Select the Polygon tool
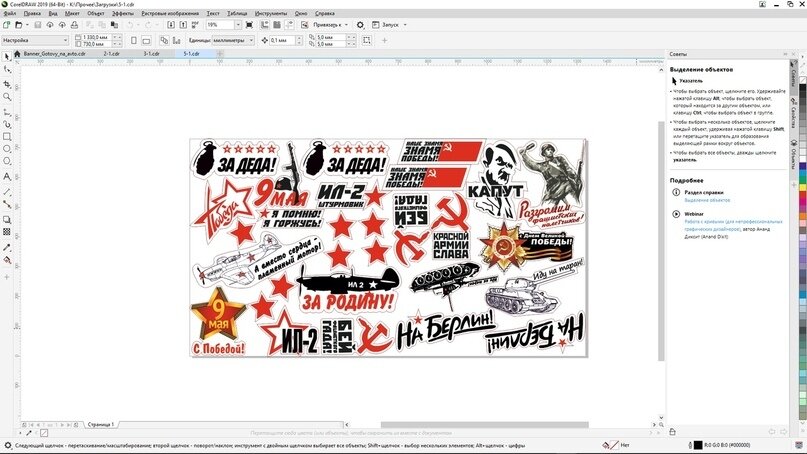 pyautogui.click(x=7, y=162)
